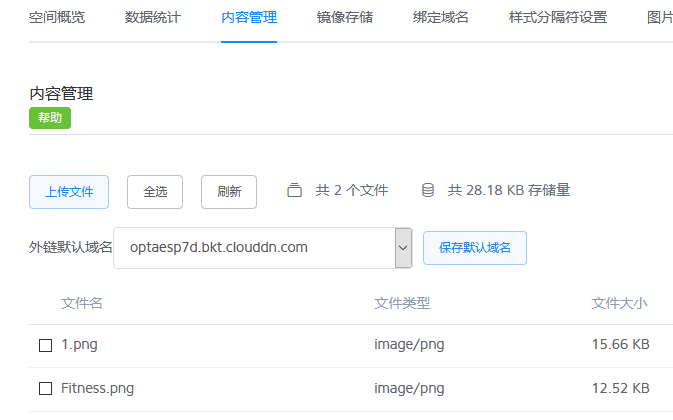Viewport: 673px width, 420px height.
Task: Open the 绑定域名 tab
Action: point(440,18)
